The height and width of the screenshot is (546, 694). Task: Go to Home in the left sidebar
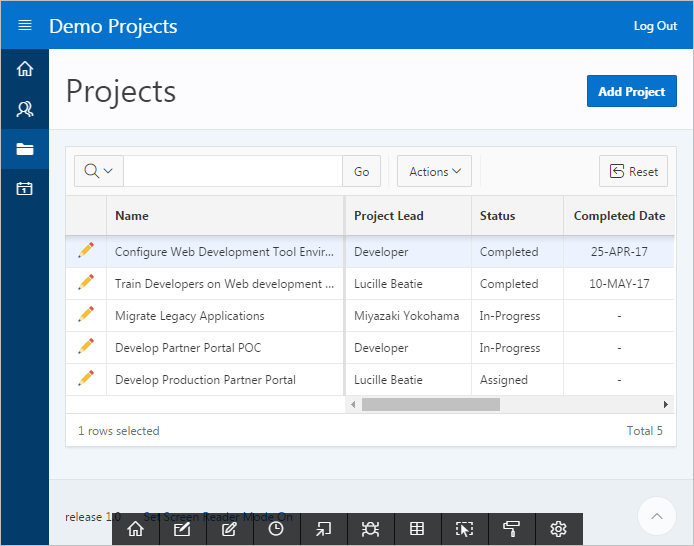point(25,69)
